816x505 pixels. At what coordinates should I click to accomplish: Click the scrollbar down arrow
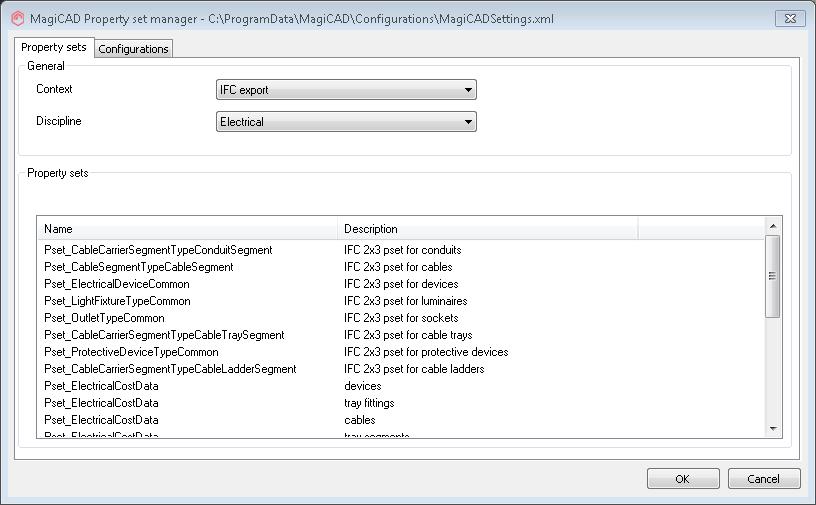[773, 428]
